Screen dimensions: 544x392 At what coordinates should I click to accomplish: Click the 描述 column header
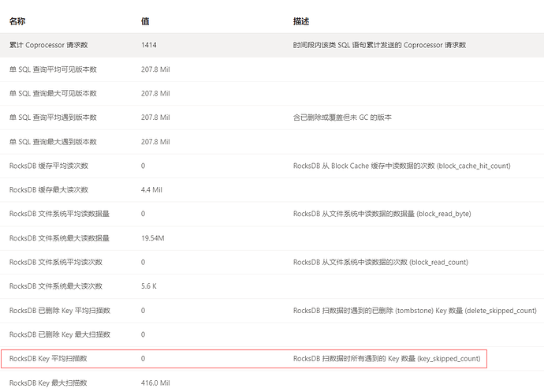[x=301, y=21]
